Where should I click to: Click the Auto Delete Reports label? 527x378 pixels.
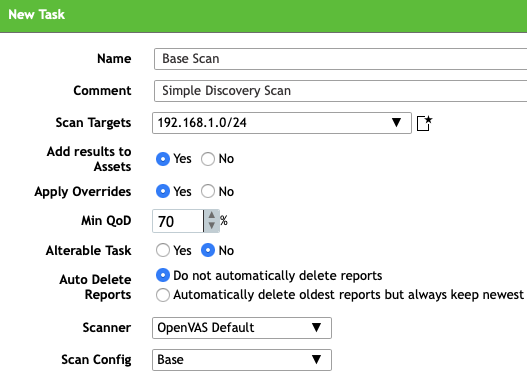[95, 287]
